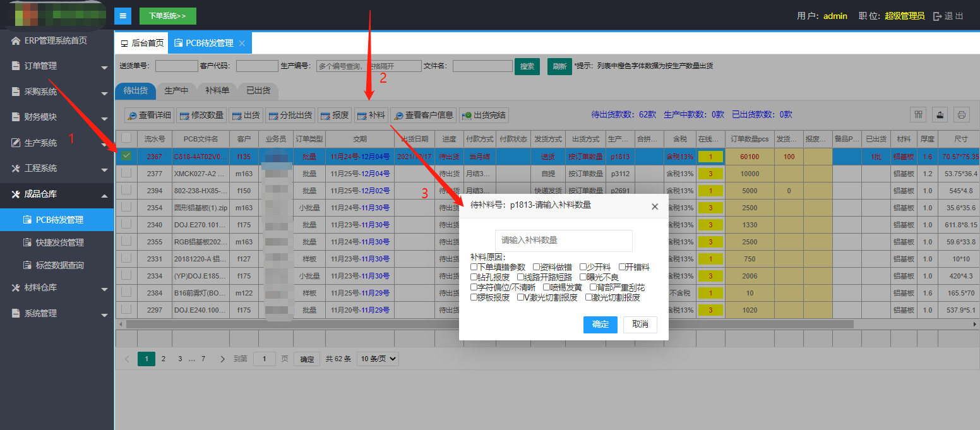This screenshot has width=980, height=430.
Task: Check the 资料做错 reason checkbox
Action: (537, 267)
